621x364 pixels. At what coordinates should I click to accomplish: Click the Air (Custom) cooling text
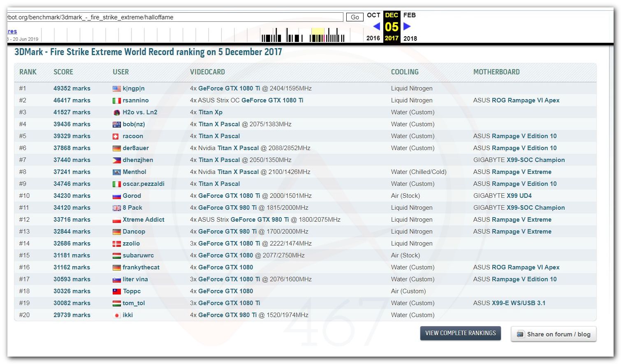pos(408,291)
